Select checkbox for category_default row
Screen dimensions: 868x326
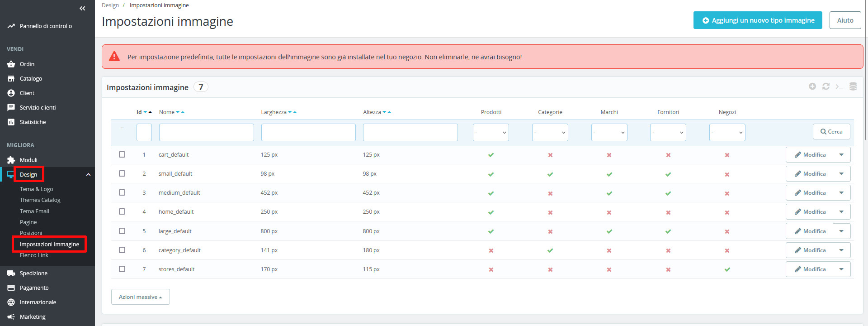pos(122,250)
